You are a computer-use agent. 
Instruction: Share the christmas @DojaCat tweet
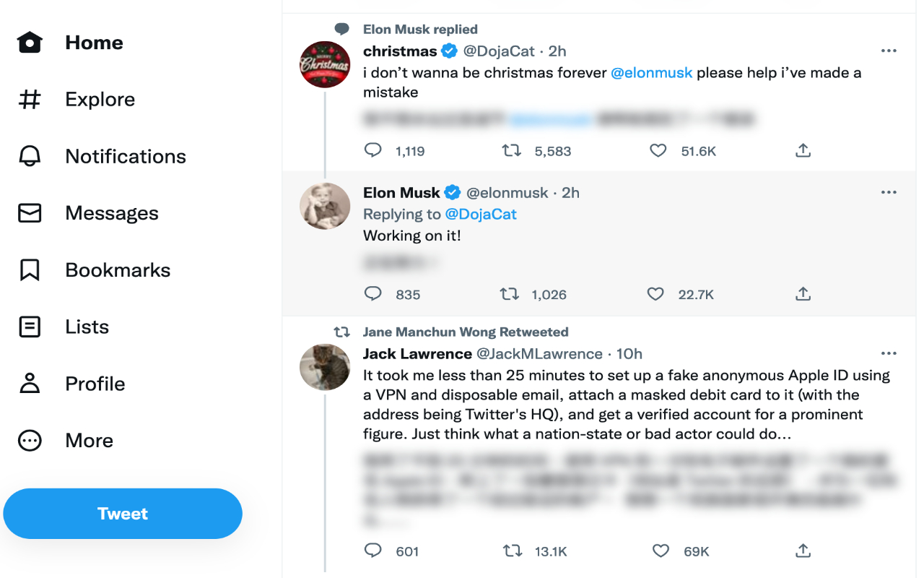tap(803, 150)
